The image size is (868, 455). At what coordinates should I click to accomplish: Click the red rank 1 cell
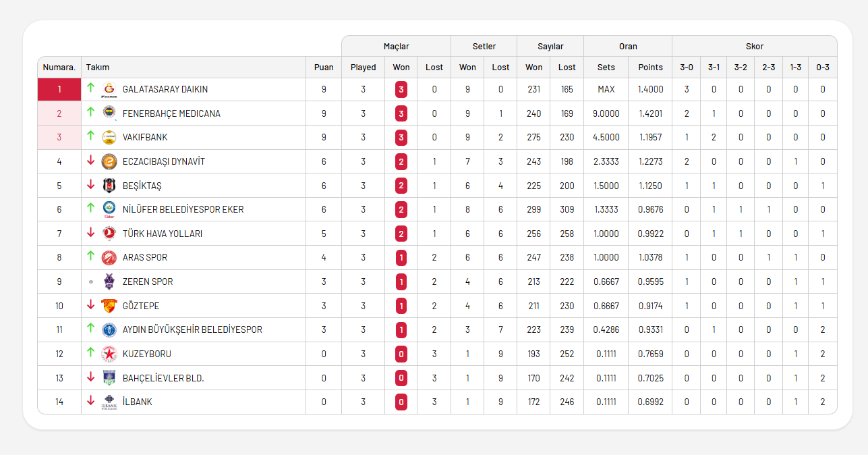pos(59,90)
